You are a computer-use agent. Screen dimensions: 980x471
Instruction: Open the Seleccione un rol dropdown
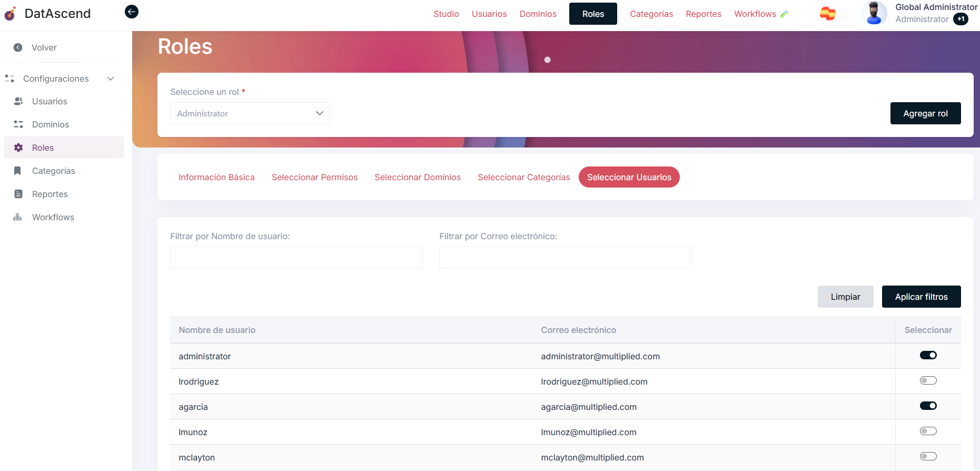pyautogui.click(x=250, y=113)
